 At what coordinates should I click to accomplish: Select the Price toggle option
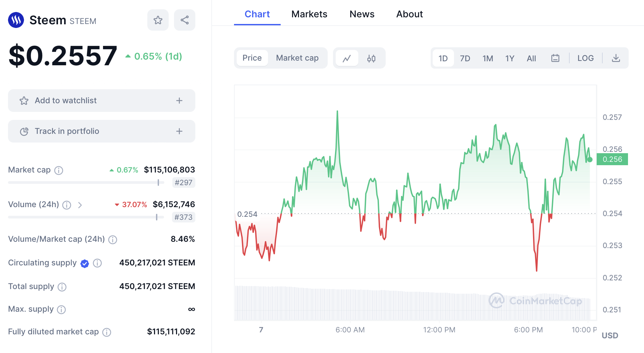click(252, 58)
